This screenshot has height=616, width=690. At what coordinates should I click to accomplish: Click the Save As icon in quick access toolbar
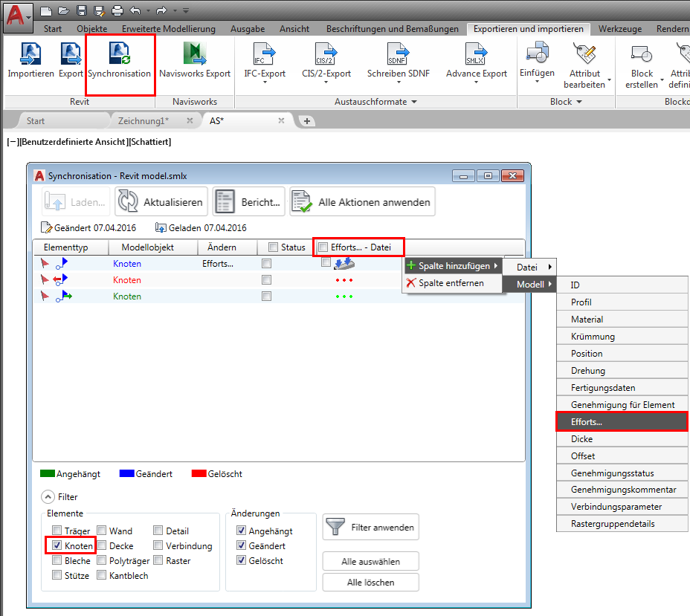click(x=100, y=10)
